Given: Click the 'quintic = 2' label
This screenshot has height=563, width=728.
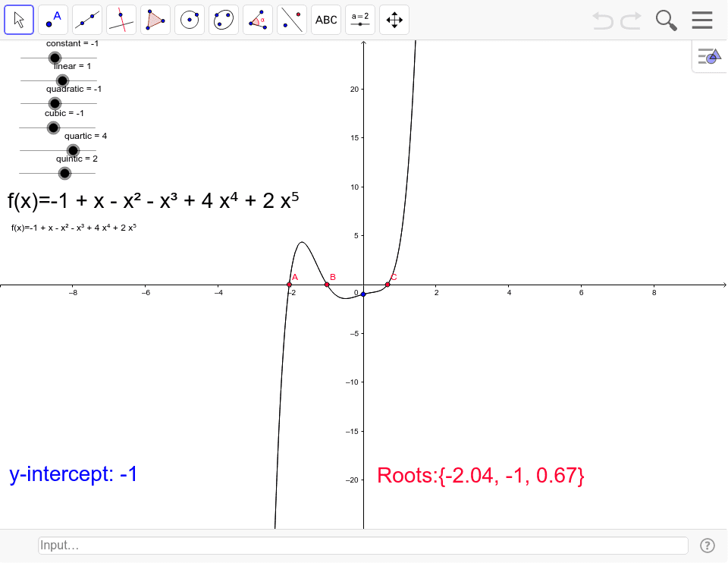Looking at the screenshot, I should point(77,159).
